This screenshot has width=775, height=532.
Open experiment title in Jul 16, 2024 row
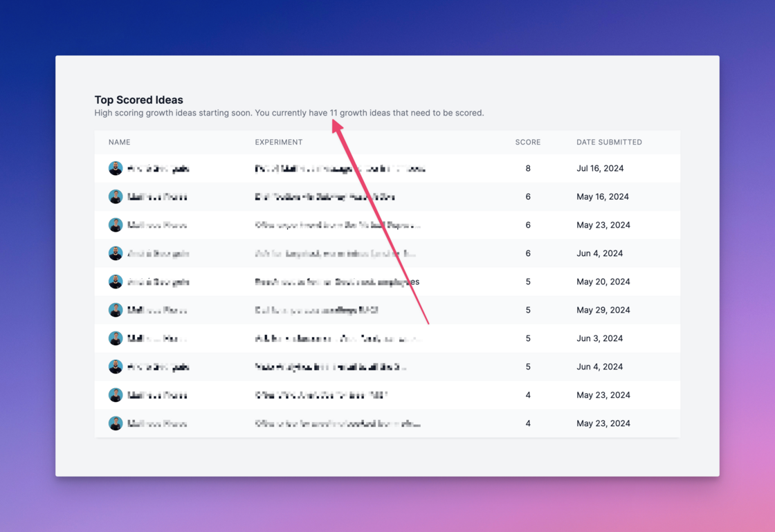(x=340, y=169)
